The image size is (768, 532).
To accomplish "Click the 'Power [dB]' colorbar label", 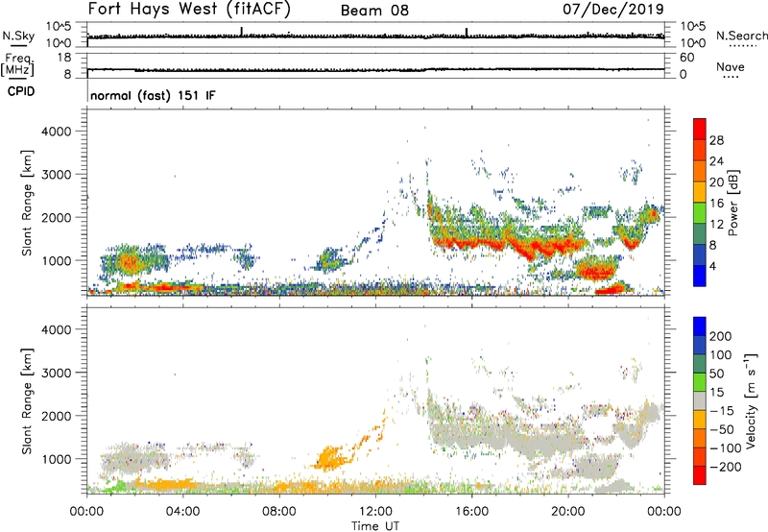I will click(732, 203).
